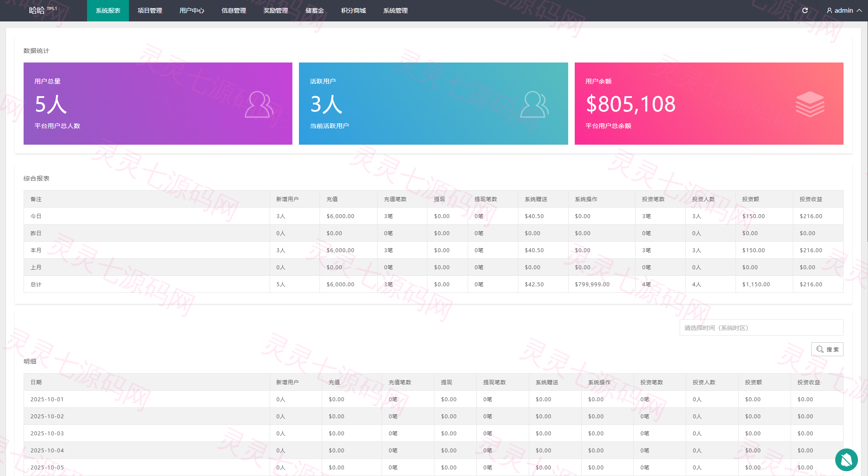Image resolution: width=868 pixels, height=476 pixels.
Task: Select the 上月 row label
Action: 36,268
